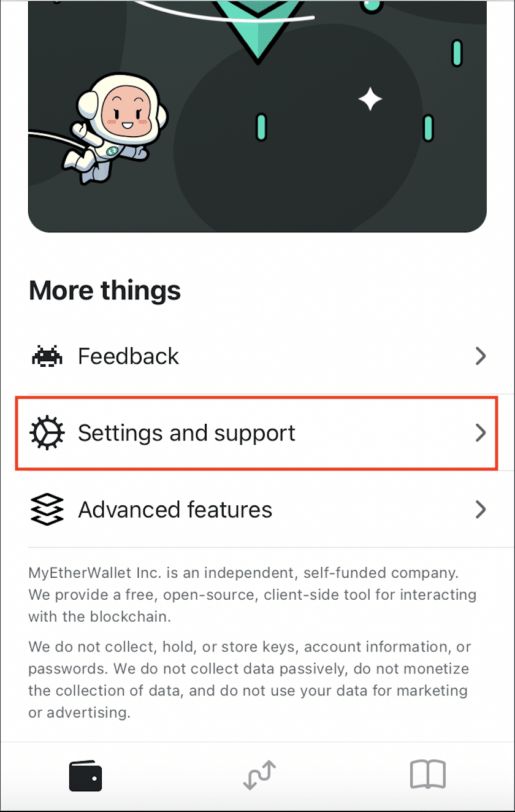Click the gear icon for Settings and support

pos(47,433)
